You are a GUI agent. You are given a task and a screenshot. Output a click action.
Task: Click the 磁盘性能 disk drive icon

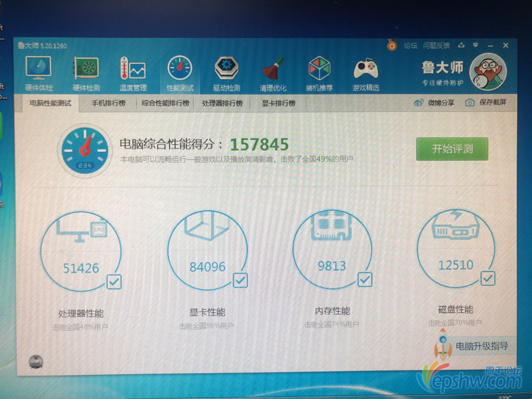(x=455, y=224)
